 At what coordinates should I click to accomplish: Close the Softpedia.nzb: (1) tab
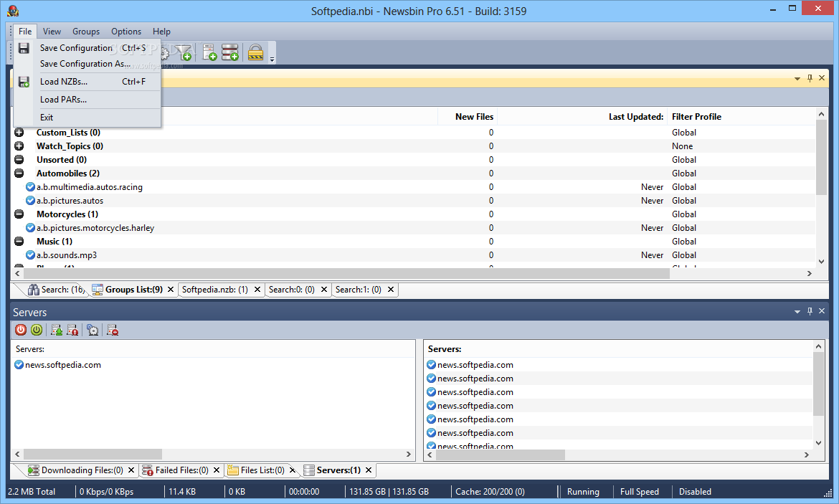[257, 290]
